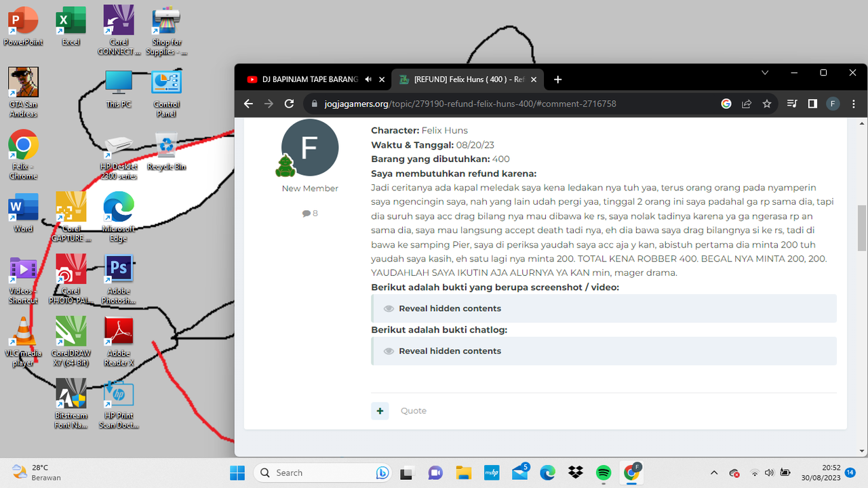868x488 pixels.
Task: Reload the jogjagamers page
Action: (289, 104)
